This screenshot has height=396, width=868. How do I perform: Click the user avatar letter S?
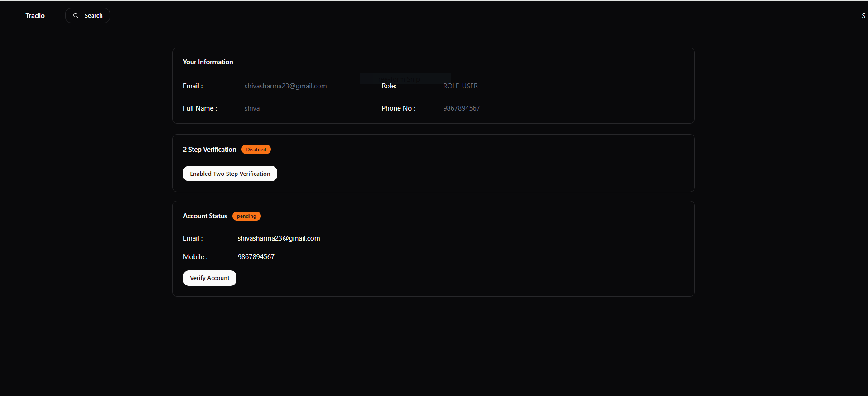863,15
